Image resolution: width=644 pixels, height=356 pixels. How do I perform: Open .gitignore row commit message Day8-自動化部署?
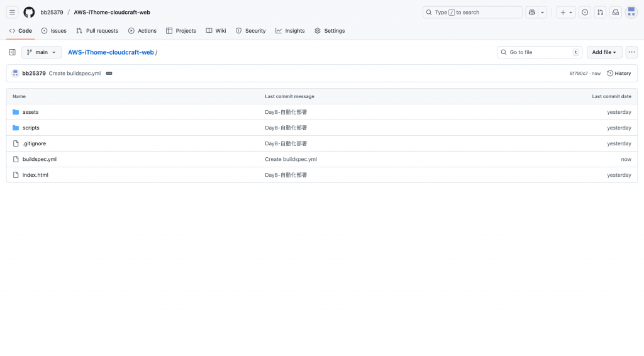[x=286, y=143]
